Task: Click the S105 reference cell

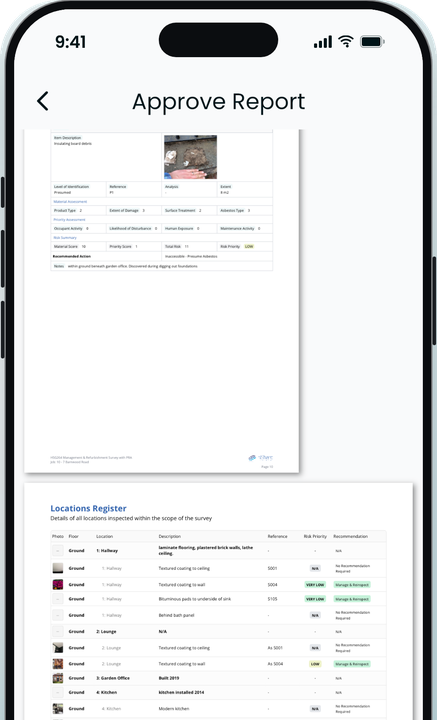Action: pyautogui.click(x=273, y=599)
